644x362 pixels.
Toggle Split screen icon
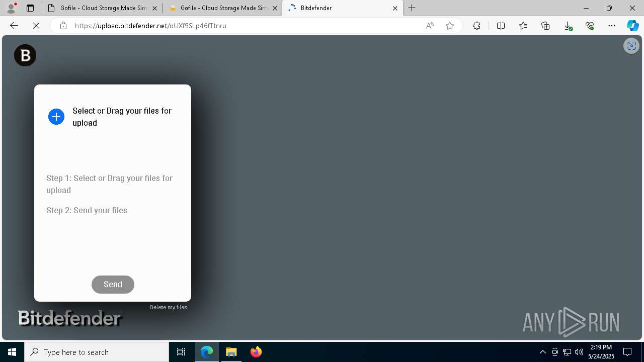(501, 26)
